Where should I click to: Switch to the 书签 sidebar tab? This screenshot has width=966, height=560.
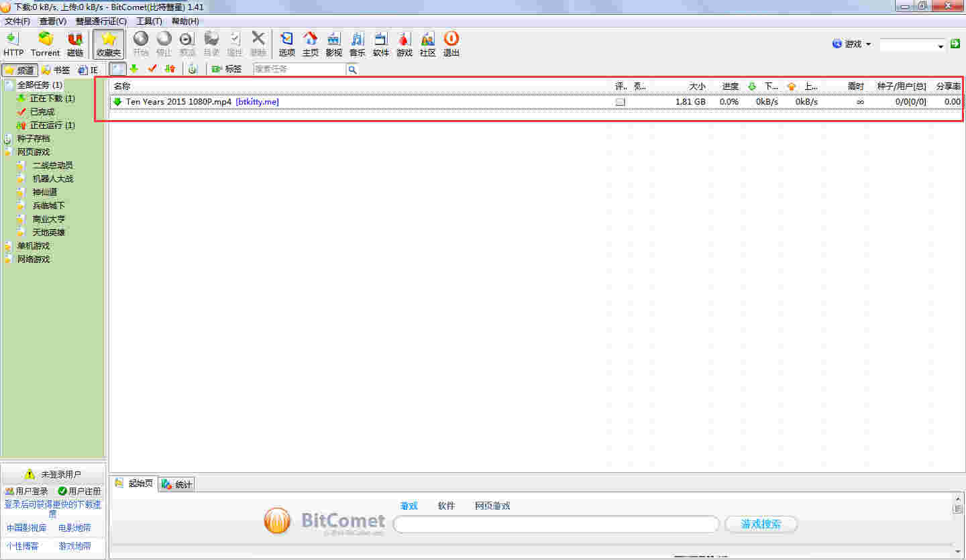tap(56, 70)
